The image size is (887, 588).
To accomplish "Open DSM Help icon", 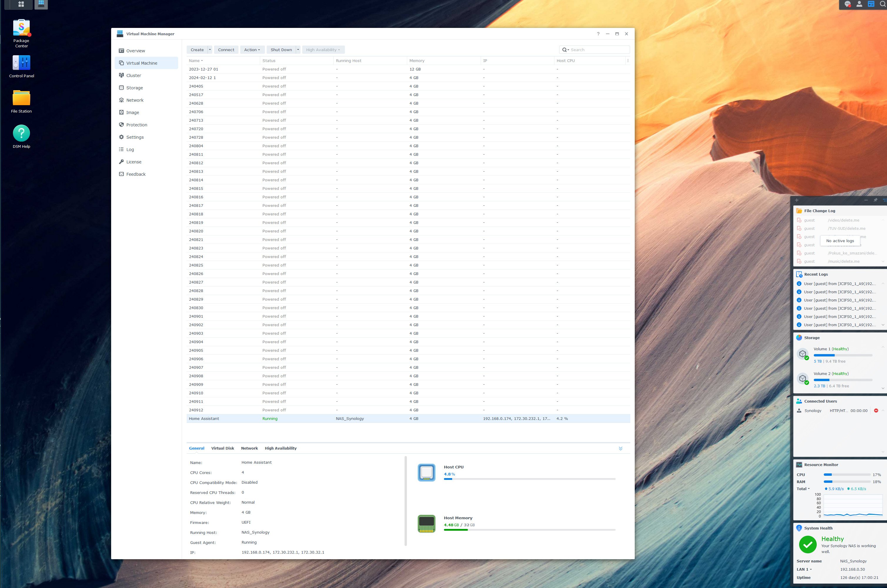I will click(21, 133).
